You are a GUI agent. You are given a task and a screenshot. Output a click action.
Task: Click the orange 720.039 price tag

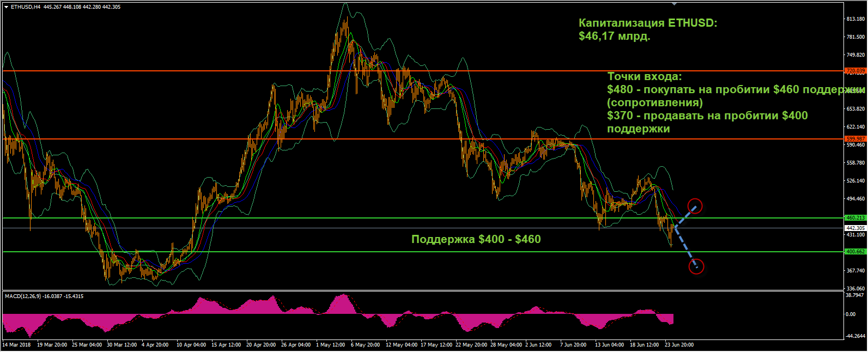(855, 71)
